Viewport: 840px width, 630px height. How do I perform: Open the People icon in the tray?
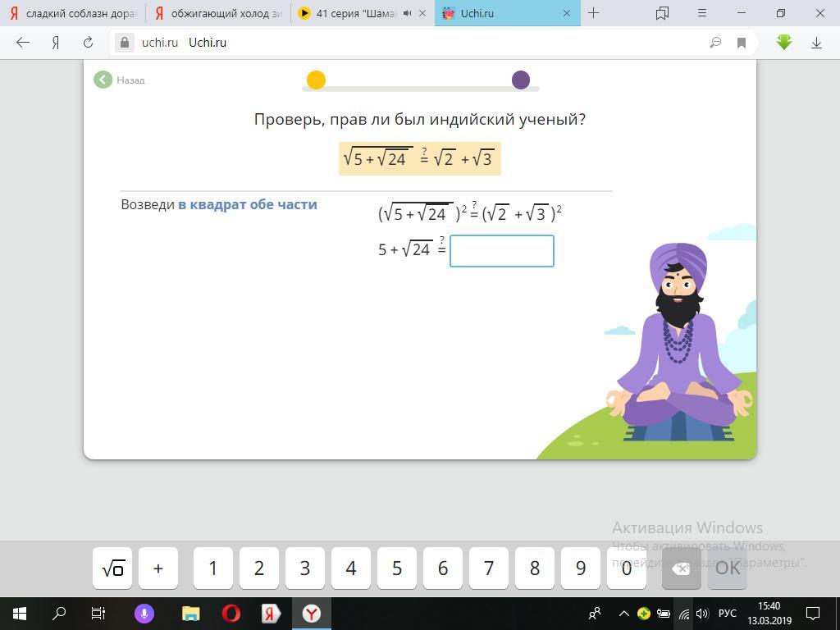(x=594, y=614)
